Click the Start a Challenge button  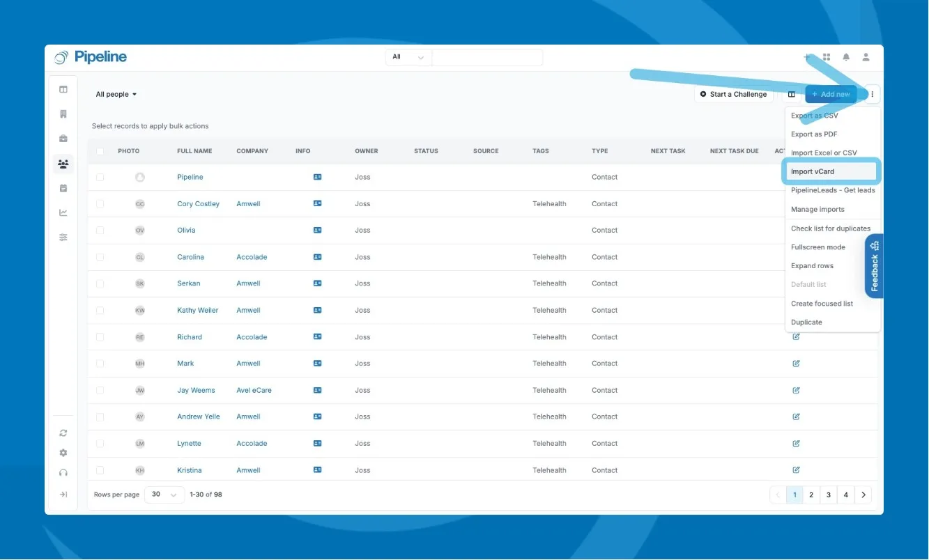coord(733,94)
